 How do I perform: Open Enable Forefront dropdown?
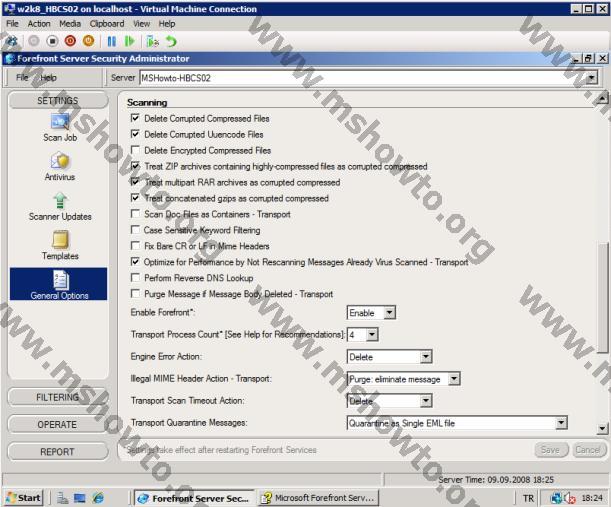tap(389, 313)
